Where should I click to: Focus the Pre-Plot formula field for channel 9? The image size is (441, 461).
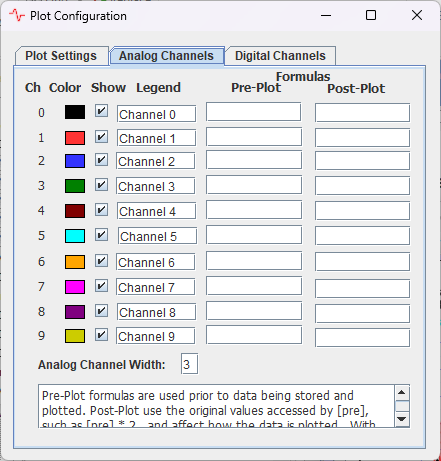(254, 335)
